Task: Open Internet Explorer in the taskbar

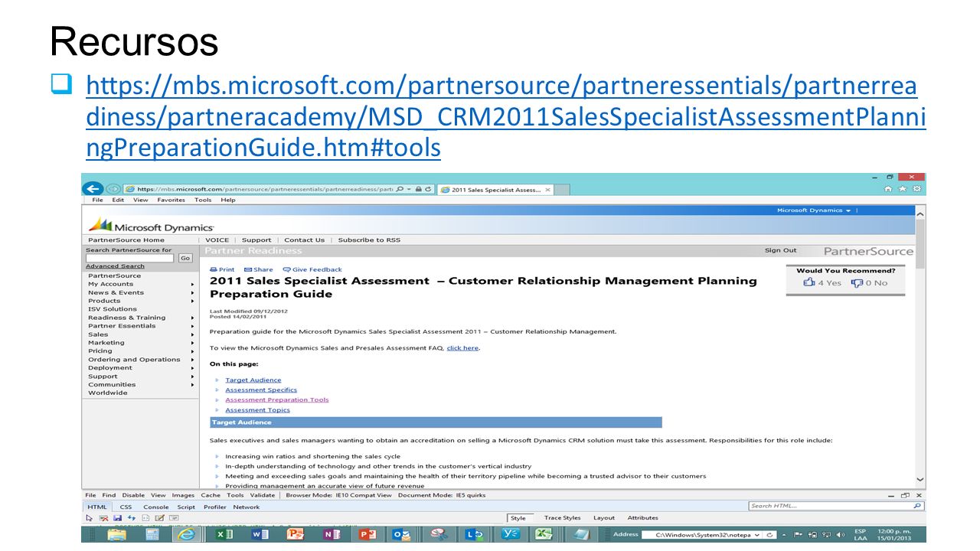Action: tap(186, 534)
